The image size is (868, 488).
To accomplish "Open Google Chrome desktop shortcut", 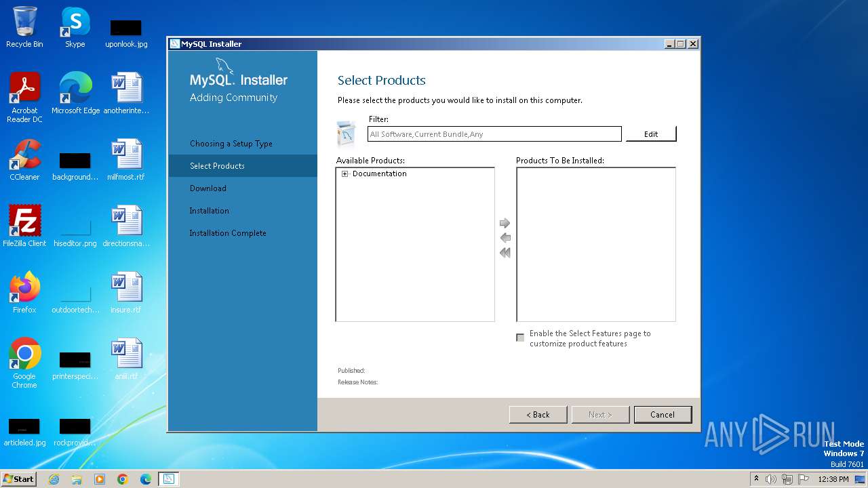I will (24, 363).
